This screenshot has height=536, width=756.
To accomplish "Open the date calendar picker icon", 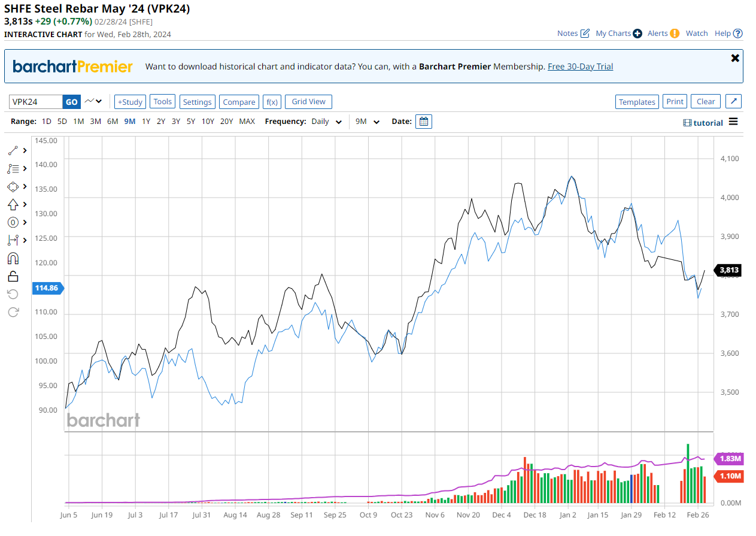I will pyautogui.click(x=423, y=122).
